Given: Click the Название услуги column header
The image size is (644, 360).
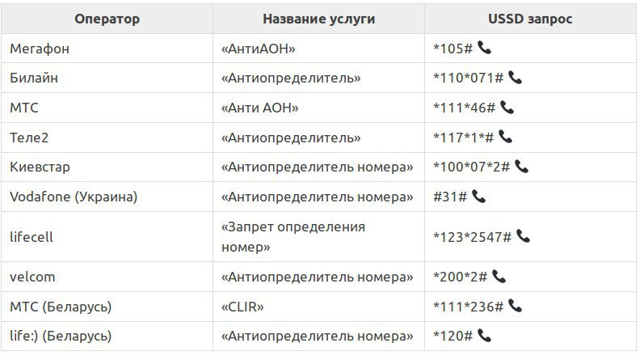Looking at the screenshot, I should [318, 19].
